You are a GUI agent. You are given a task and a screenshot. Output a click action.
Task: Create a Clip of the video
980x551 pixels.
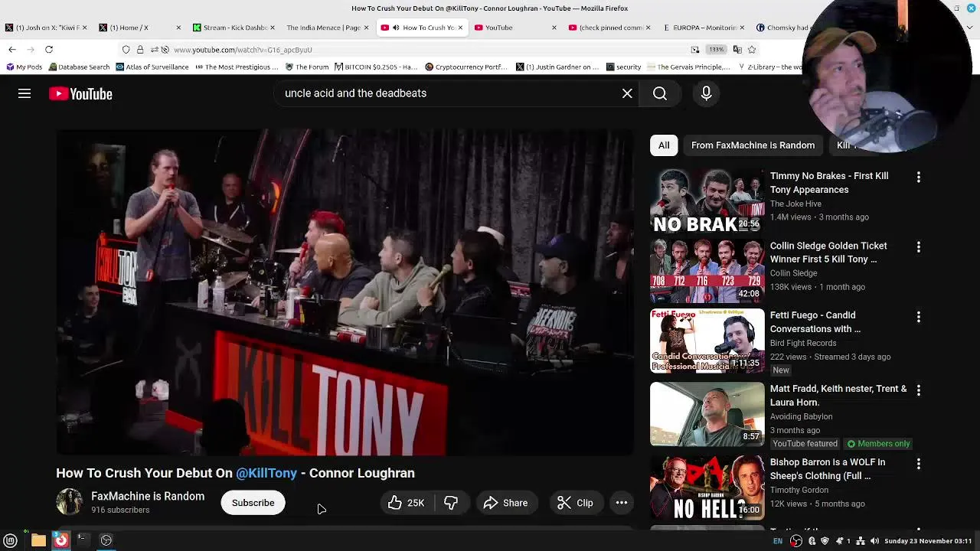(x=575, y=503)
